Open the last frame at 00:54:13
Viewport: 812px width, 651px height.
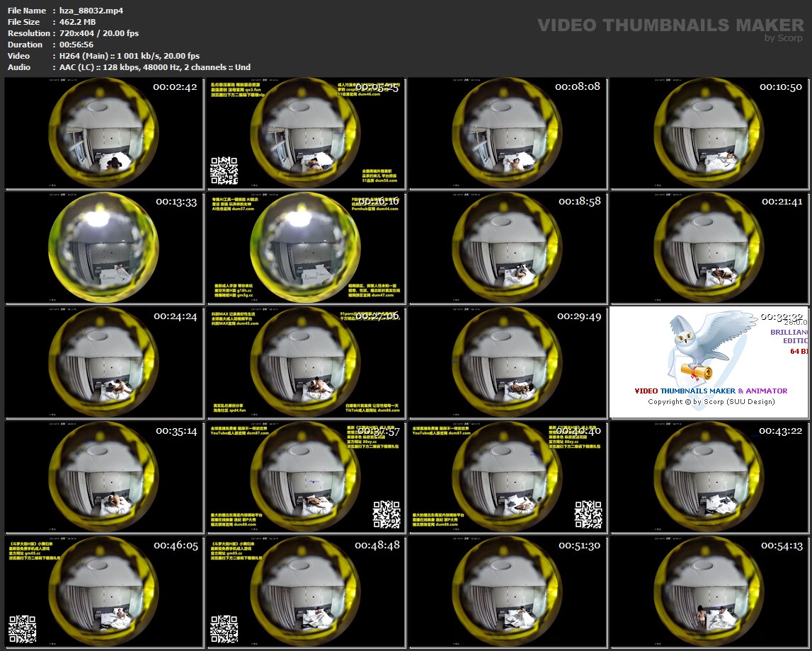click(710, 592)
